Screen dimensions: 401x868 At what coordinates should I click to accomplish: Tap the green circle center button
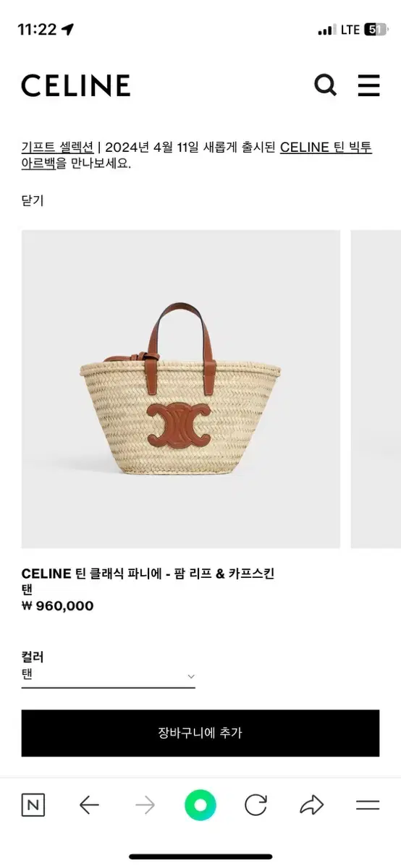click(200, 805)
